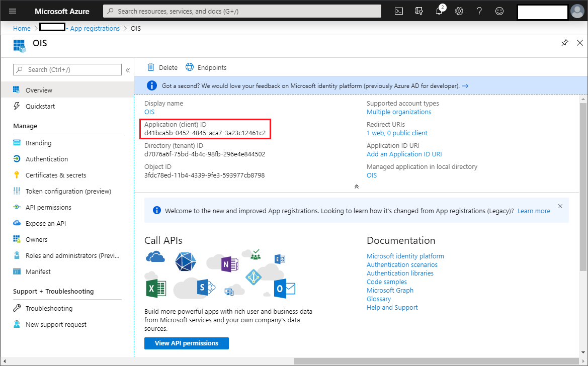Click the SharePoint icon in Call APIs
This screenshot has width=588, height=366.
coord(206,288)
